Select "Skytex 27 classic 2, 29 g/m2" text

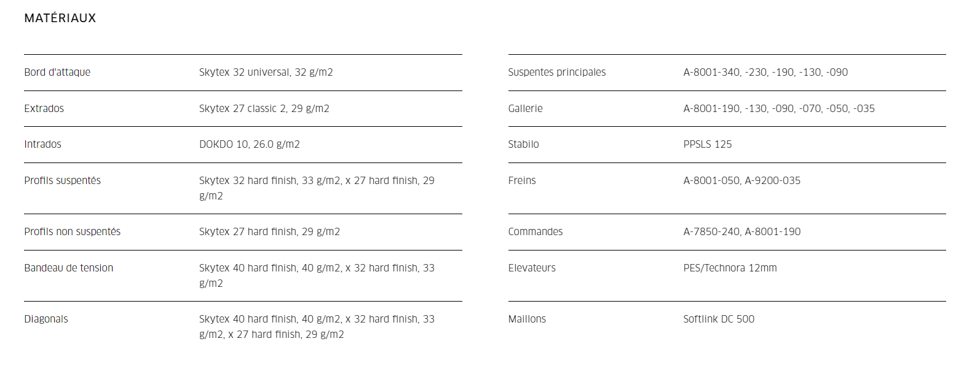tap(264, 108)
